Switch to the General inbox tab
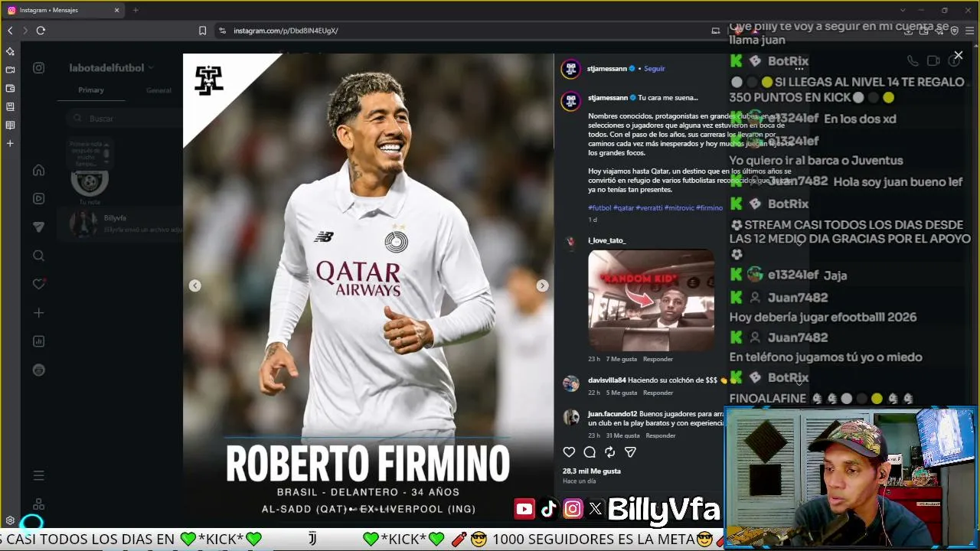Screen dimensions: 980x551 [x=158, y=90]
